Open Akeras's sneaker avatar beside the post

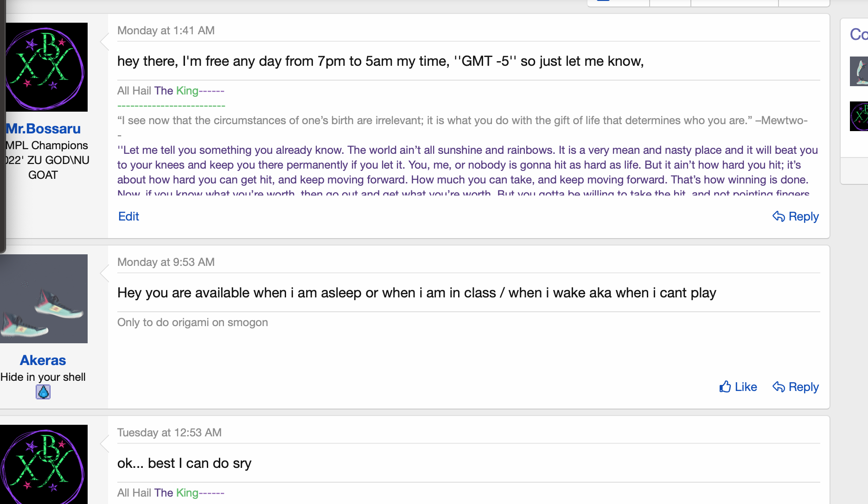44,299
